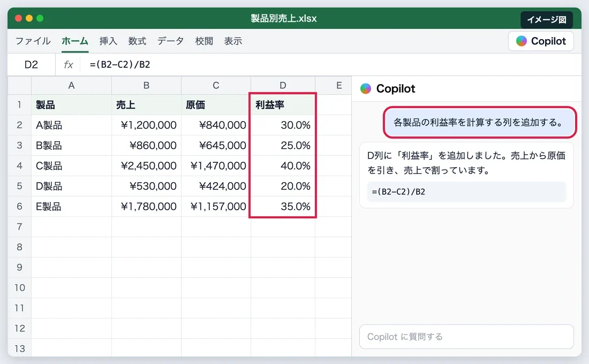The width and height of the screenshot is (589, 364).
Task: Click the yellow minimize window button
Action: (x=29, y=18)
